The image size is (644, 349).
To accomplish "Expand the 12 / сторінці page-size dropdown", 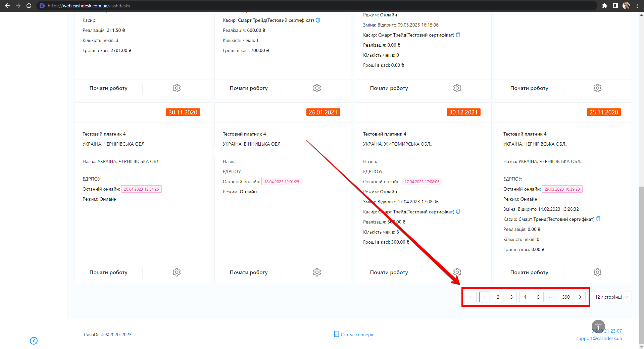I will (611, 297).
